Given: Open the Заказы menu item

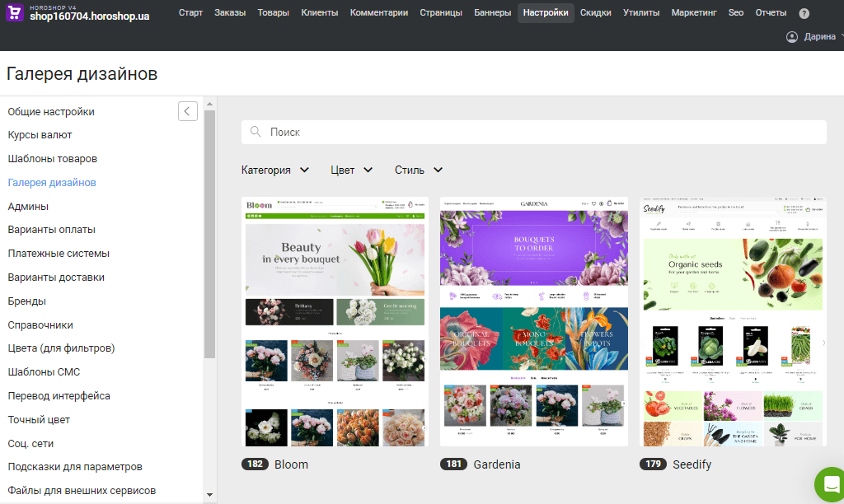Looking at the screenshot, I should tap(230, 12).
